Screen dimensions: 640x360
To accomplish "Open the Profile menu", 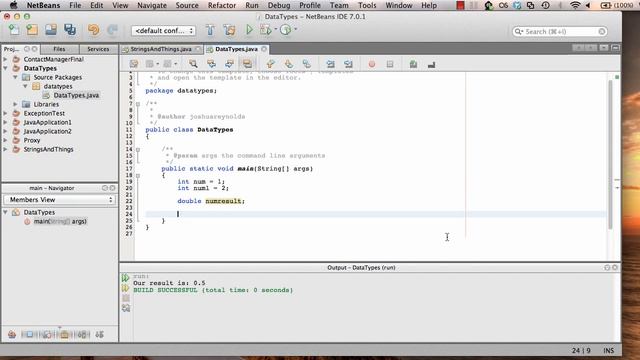I will pyautogui.click(x=310, y=5).
